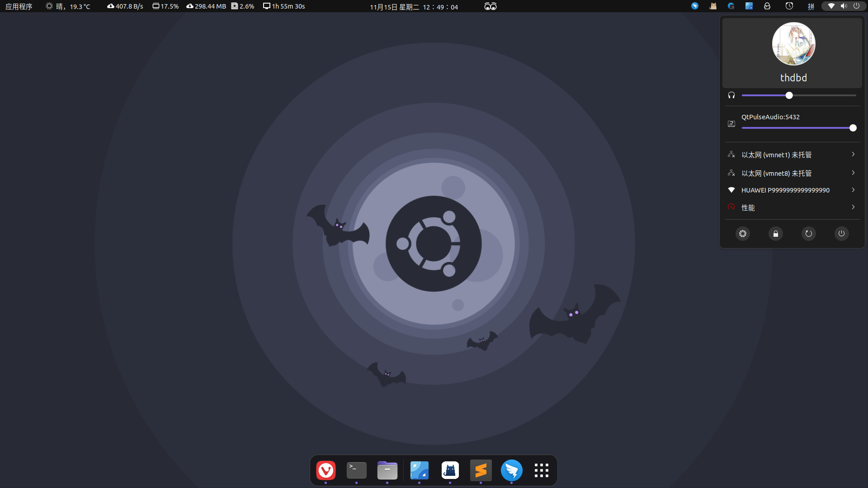Open the Files manager in the dock

[387, 470]
